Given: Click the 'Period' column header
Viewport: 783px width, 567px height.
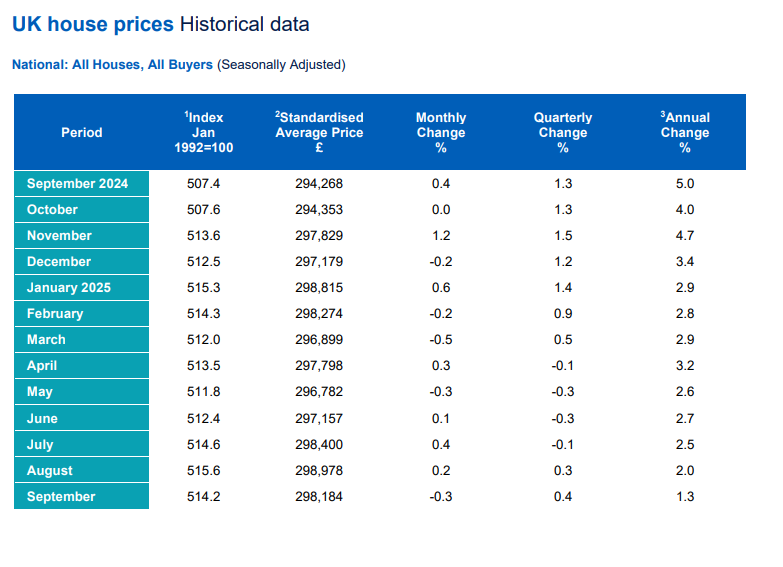Looking at the screenshot, I should coord(82,132).
